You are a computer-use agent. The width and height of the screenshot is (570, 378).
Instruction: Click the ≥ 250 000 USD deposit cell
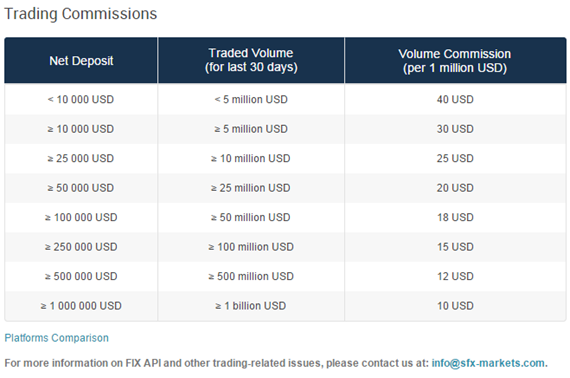click(x=81, y=246)
